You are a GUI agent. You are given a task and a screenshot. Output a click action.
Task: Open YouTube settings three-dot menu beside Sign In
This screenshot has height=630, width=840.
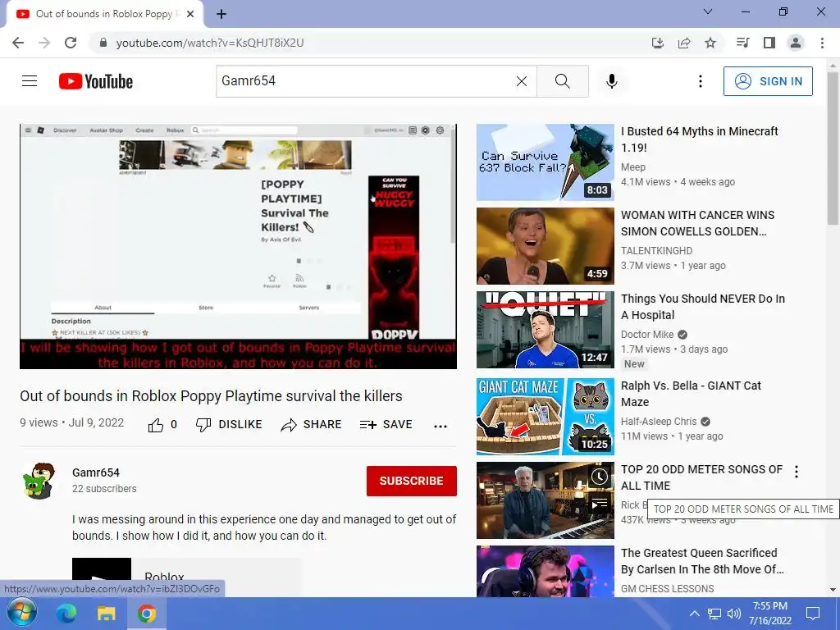coord(701,81)
